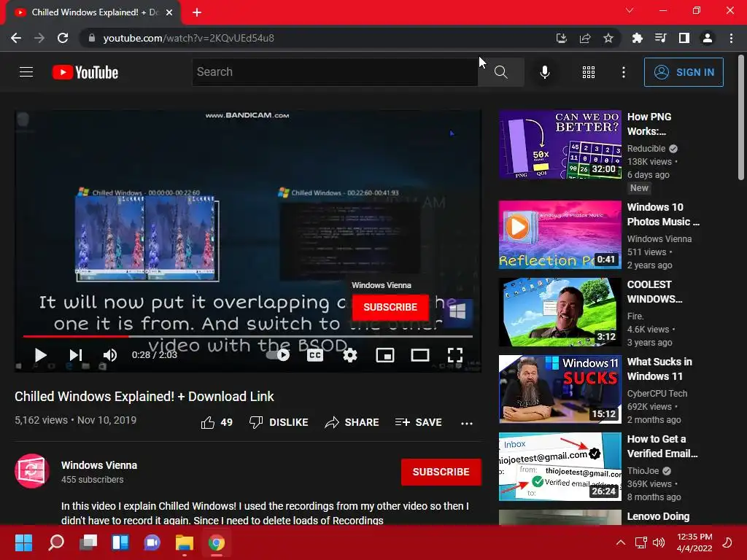Open the Windows Start menu
The image size is (747, 560).
[23, 542]
